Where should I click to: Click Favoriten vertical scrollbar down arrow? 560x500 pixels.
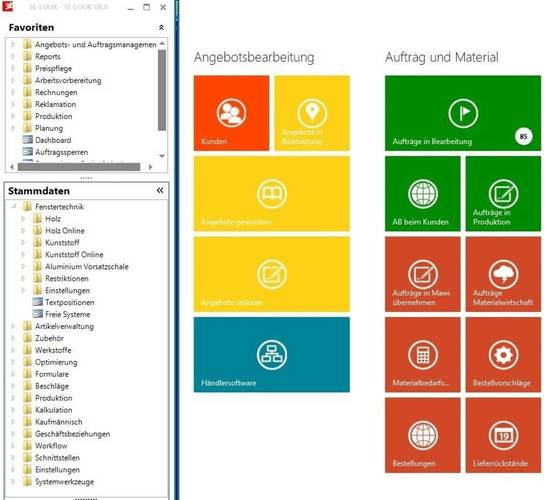[162, 156]
